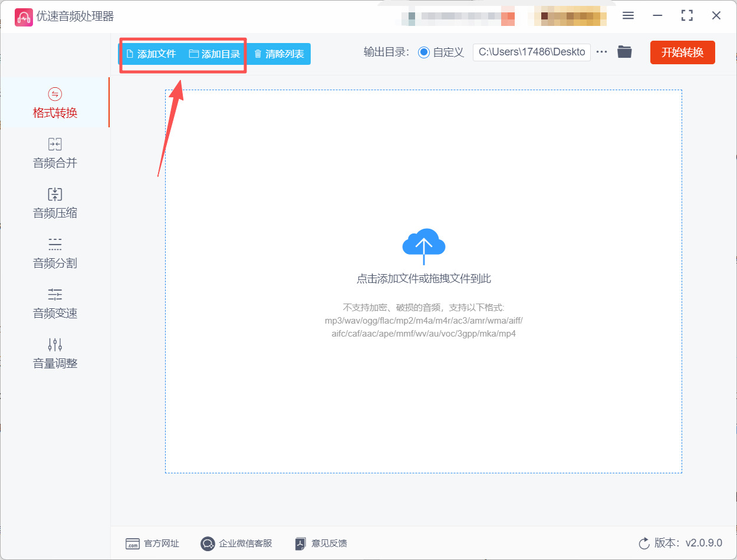
Task: Open 企业微信客服 customer service chat
Action: coord(236,543)
